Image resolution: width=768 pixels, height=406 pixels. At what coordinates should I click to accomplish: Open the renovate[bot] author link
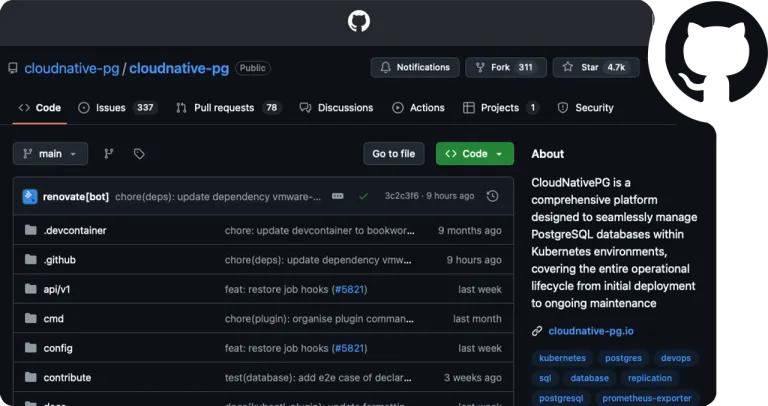tap(76, 197)
